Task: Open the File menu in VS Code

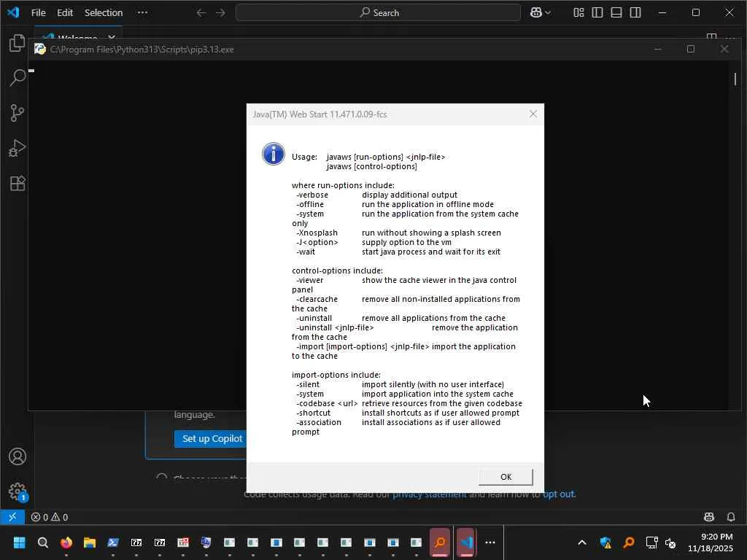Action: click(x=38, y=13)
